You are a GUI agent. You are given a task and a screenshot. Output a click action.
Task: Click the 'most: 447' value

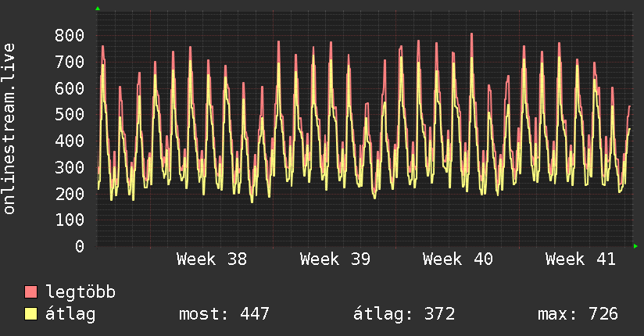tap(224, 314)
